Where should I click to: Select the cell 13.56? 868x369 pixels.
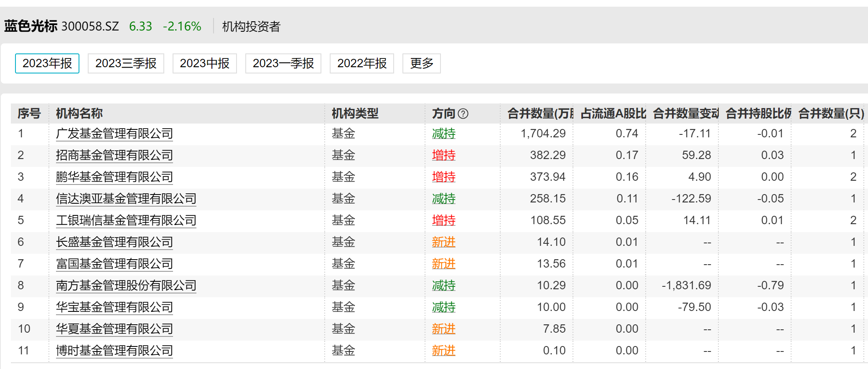click(551, 264)
